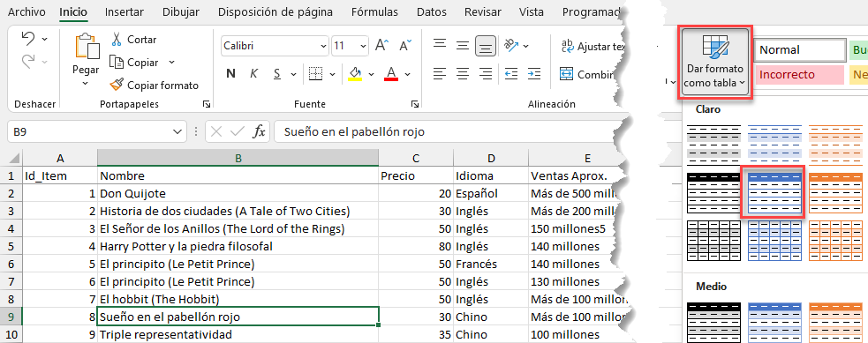Apply yellow fill color bucket
The width and height of the screenshot is (868, 343).
(355, 74)
